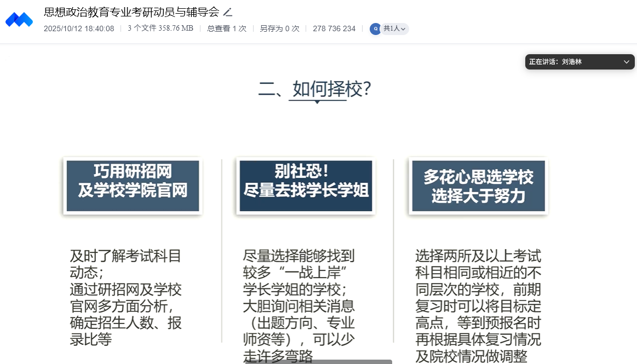Click the paragraph starting 尽量选择能够找到
Image resolution: width=637 pixels, height=364 pixels.
point(299,304)
